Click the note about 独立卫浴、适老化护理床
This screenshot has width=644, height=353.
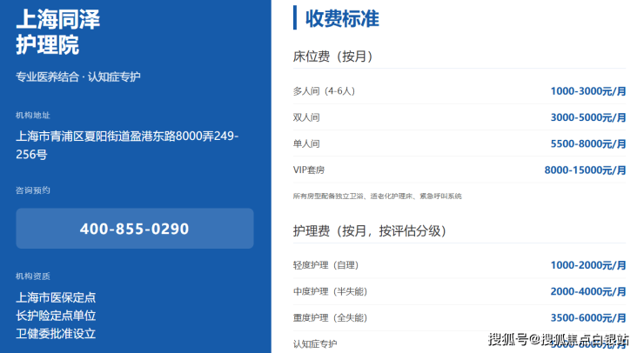[377, 196]
